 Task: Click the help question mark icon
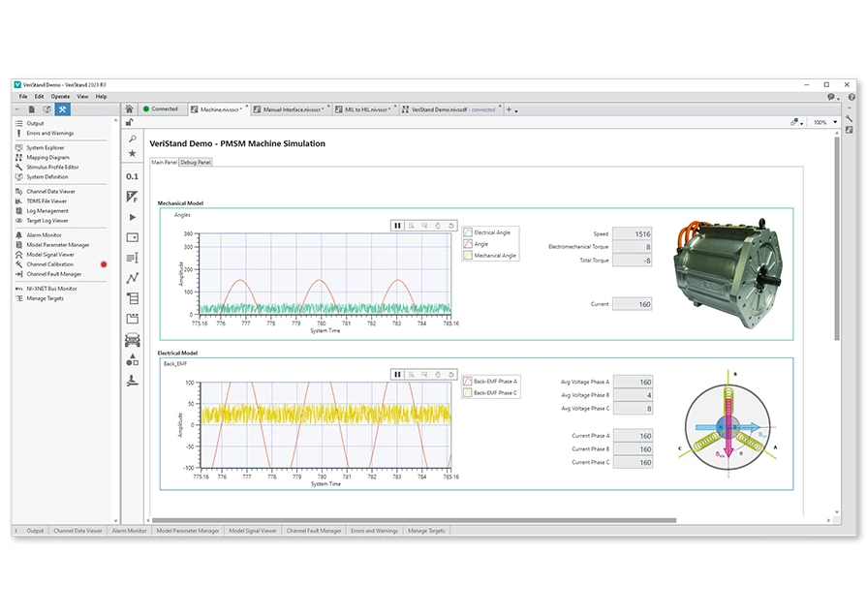[x=851, y=97]
